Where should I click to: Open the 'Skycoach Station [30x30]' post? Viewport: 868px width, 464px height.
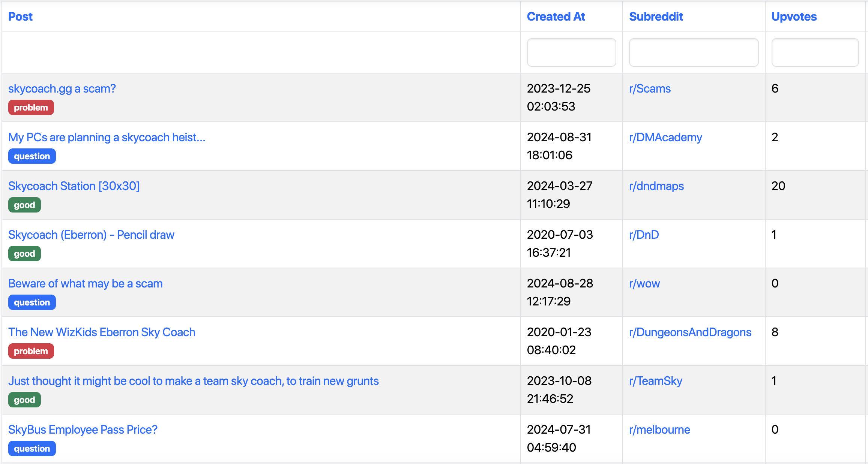[x=74, y=186]
